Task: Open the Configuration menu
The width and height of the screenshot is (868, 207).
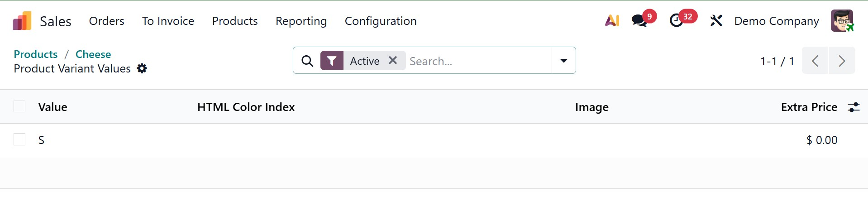Action: pos(381,21)
